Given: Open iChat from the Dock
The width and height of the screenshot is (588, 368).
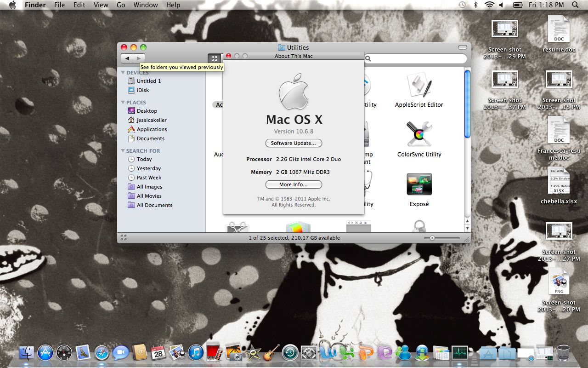Looking at the screenshot, I should [x=121, y=353].
